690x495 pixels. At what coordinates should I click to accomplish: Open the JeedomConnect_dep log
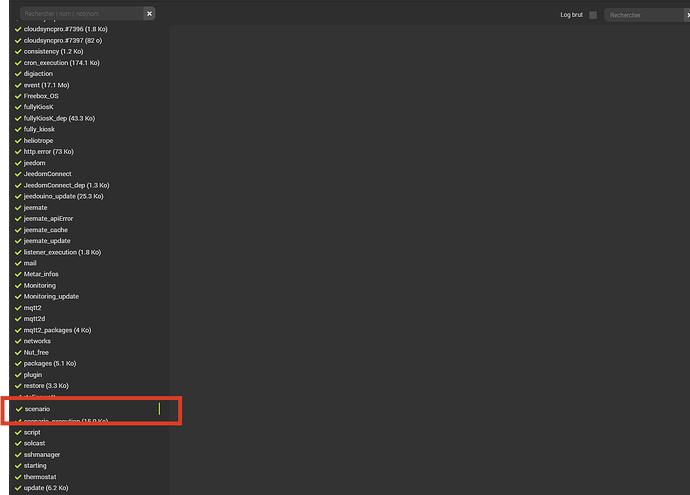(x=66, y=186)
